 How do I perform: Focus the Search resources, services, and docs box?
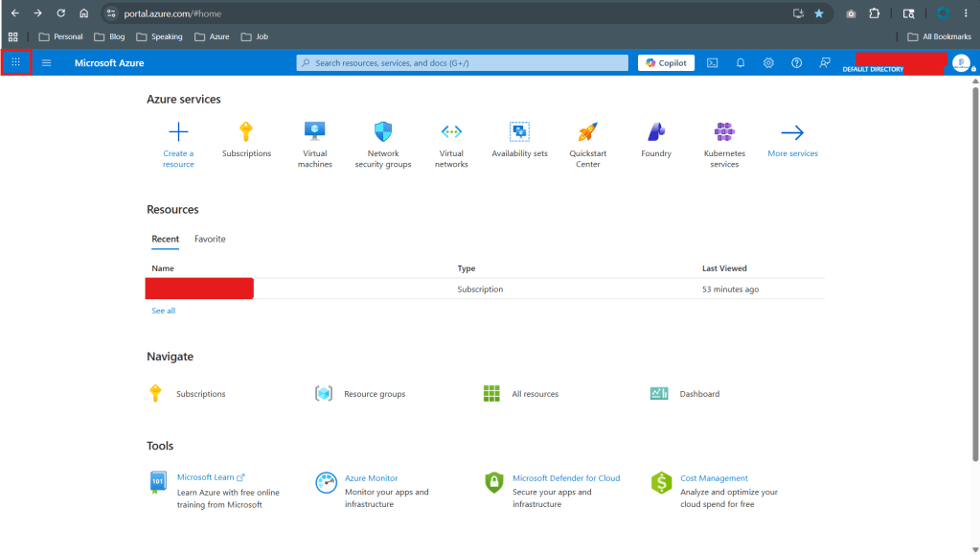[463, 62]
